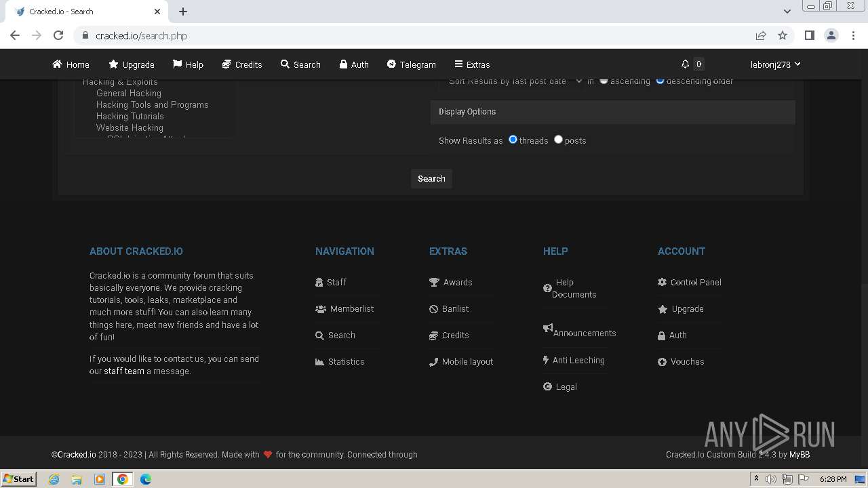Viewport: 868px width, 488px height.
Task: Click the share page icon
Action: tap(761, 35)
